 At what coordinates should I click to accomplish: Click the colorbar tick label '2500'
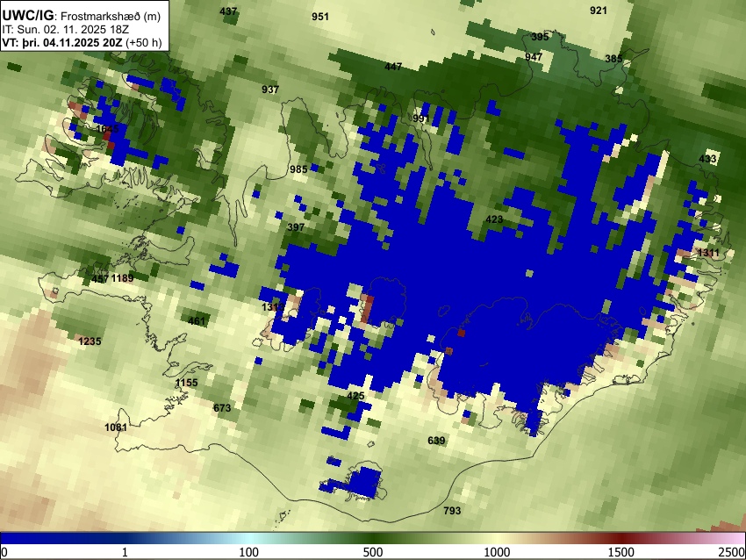point(733,552)
